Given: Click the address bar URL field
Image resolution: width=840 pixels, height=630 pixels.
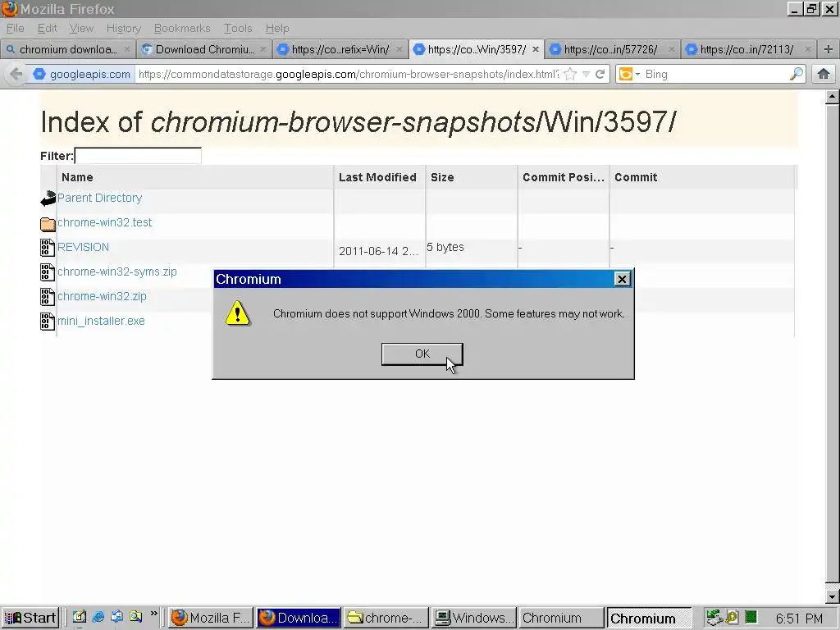Looking at the screenshot, I should pos(348,74).
